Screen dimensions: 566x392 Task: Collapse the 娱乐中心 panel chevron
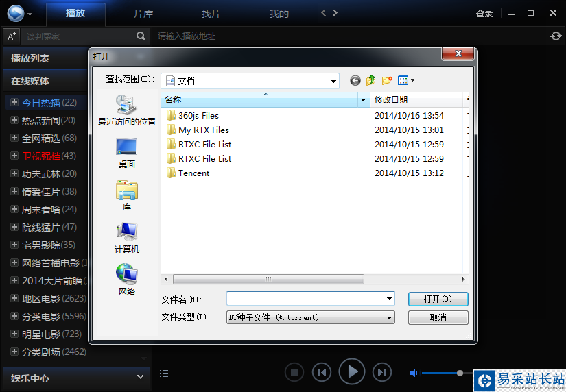coord(140,377)
